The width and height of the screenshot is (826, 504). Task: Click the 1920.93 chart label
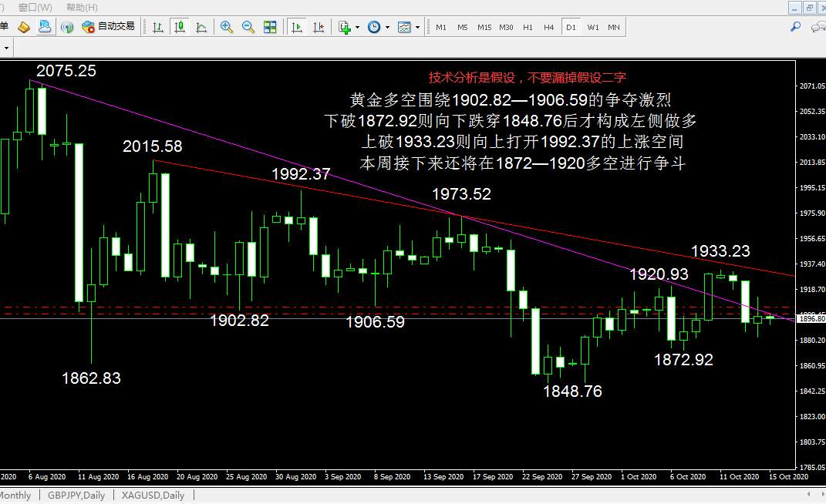click(659, 274)
